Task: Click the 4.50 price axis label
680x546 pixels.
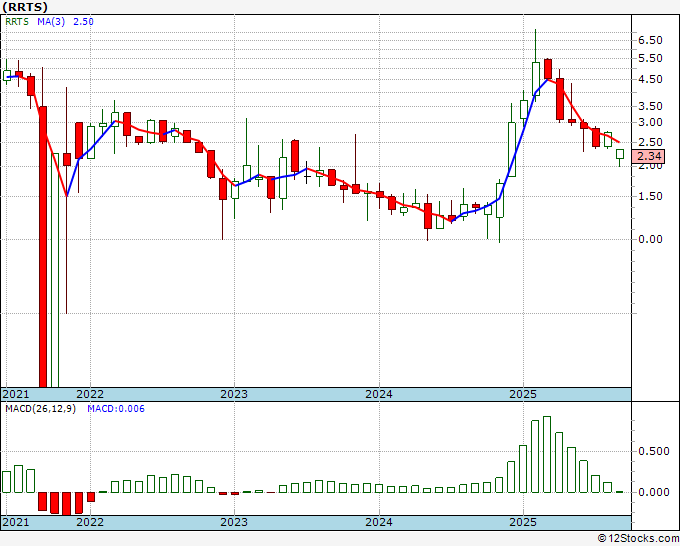Action: 649,80
